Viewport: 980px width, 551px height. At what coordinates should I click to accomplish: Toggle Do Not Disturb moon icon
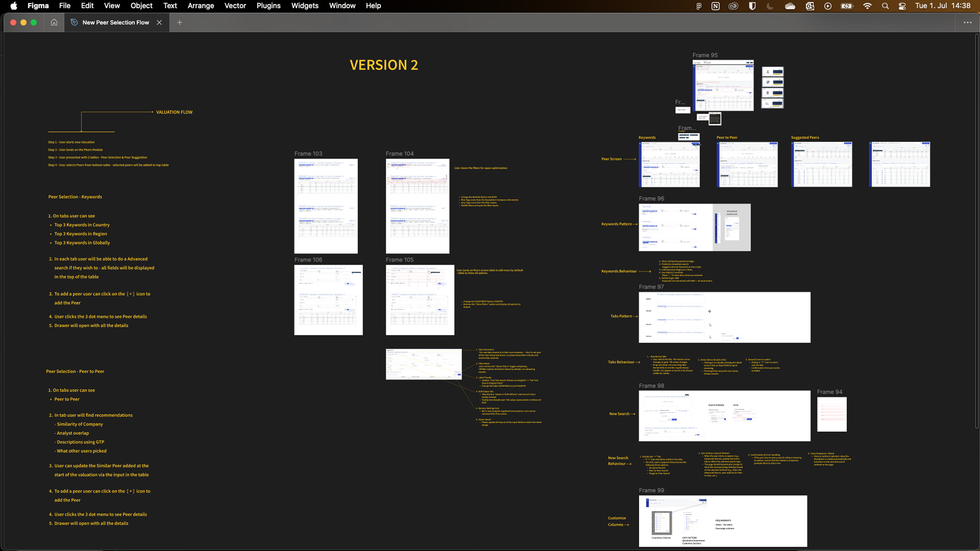770,6
